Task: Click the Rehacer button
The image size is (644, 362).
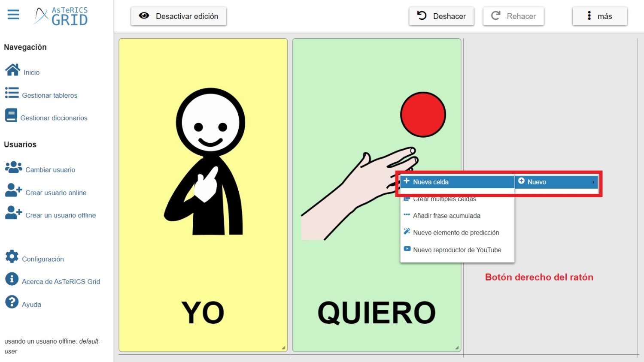Action: [513, 16]
